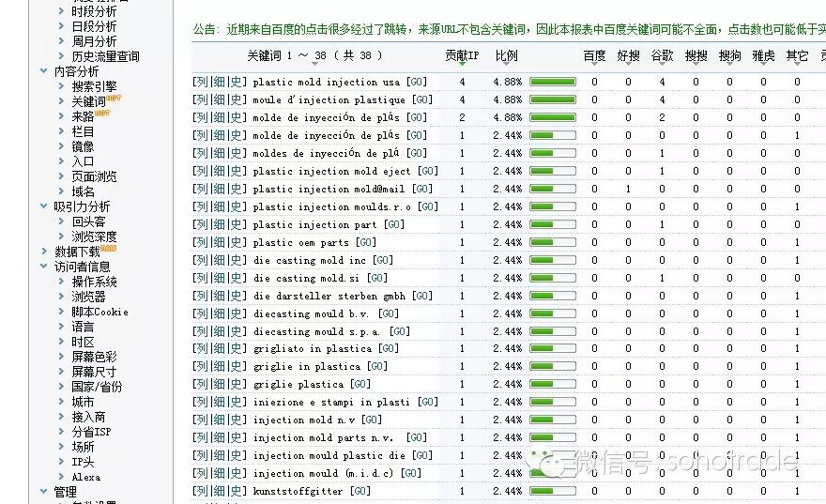826x504 pixels.
Task: Click the sort arrow under 比例
Action: click(x=506, y=64)
